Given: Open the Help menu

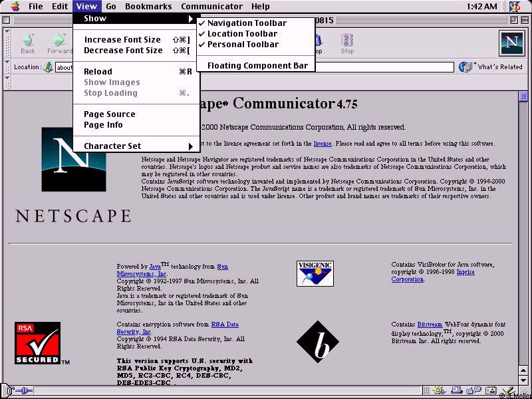Looking at the screenshot, I should click(x=261, y=6).
